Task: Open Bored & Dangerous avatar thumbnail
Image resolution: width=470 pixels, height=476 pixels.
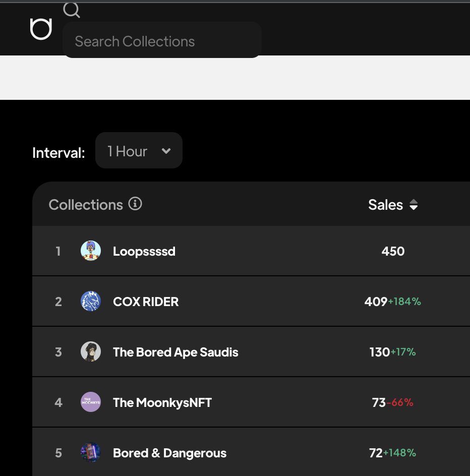Action: click(x=91, y=452)
